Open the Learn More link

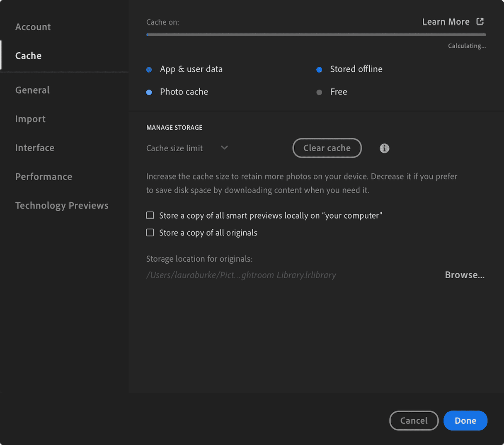446,21
